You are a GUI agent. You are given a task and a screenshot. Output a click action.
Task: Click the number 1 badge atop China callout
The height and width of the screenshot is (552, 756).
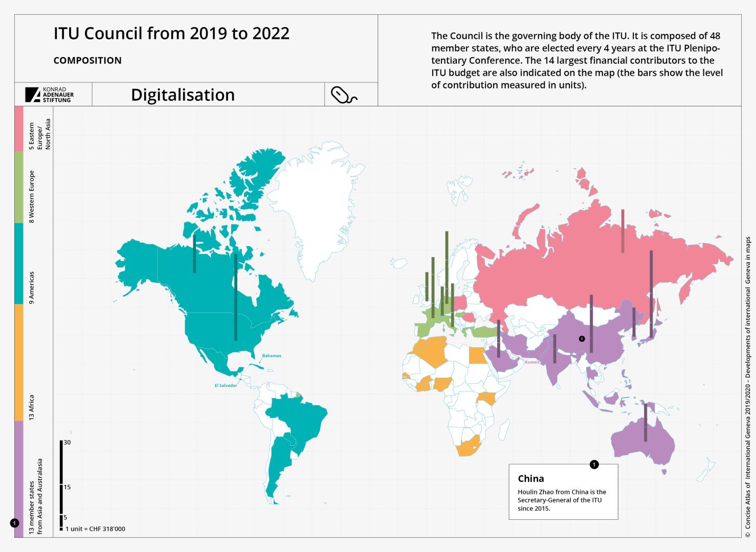pyautogui.click(x=594, y=465)
